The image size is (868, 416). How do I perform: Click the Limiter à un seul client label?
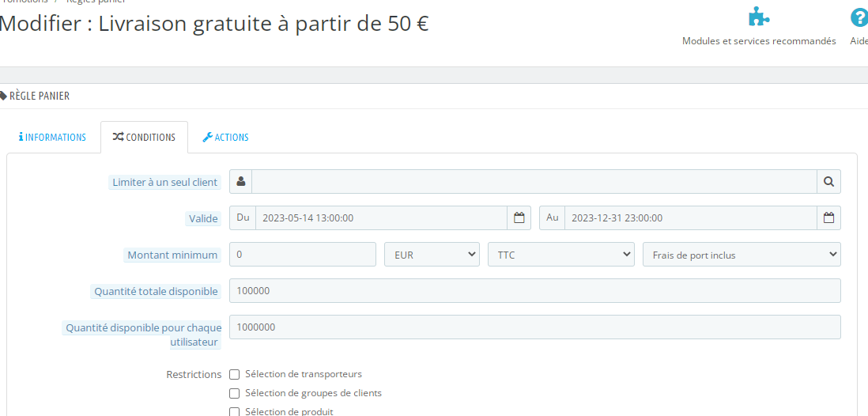click(x=164, y=182)
